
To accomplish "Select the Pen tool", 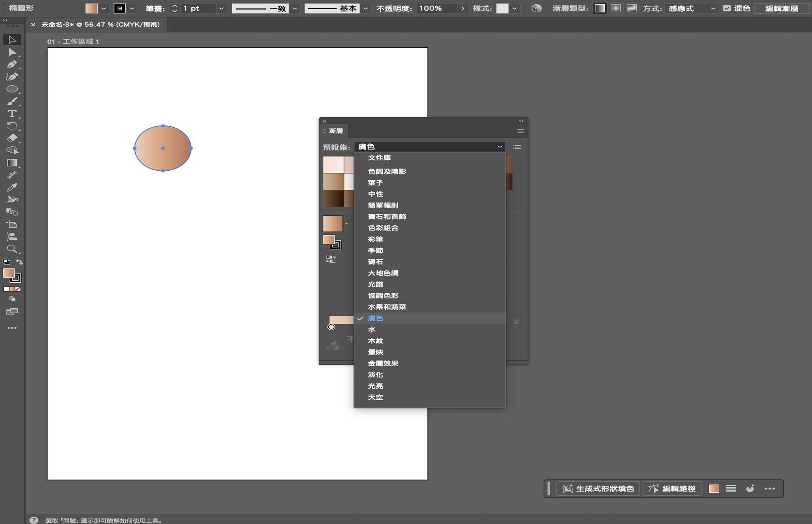I will click(x=12, y=64).
